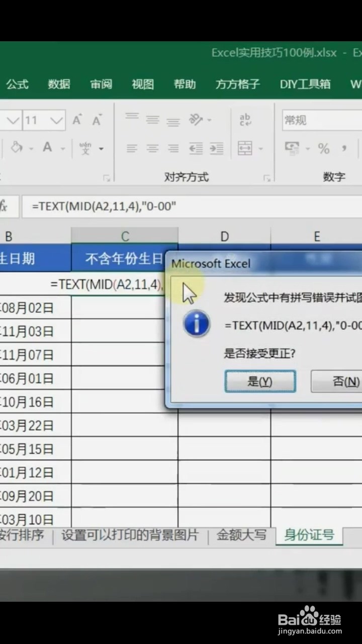The image size is (362, 644).
Task: Select column B header
Action: coord(35,236)
